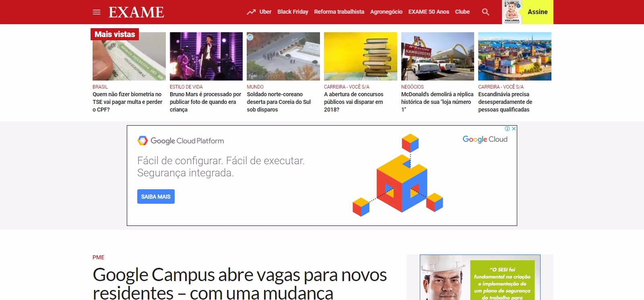Click the SAIBA MAIS button
Screen dimensions: 644x300
(156, 197)
